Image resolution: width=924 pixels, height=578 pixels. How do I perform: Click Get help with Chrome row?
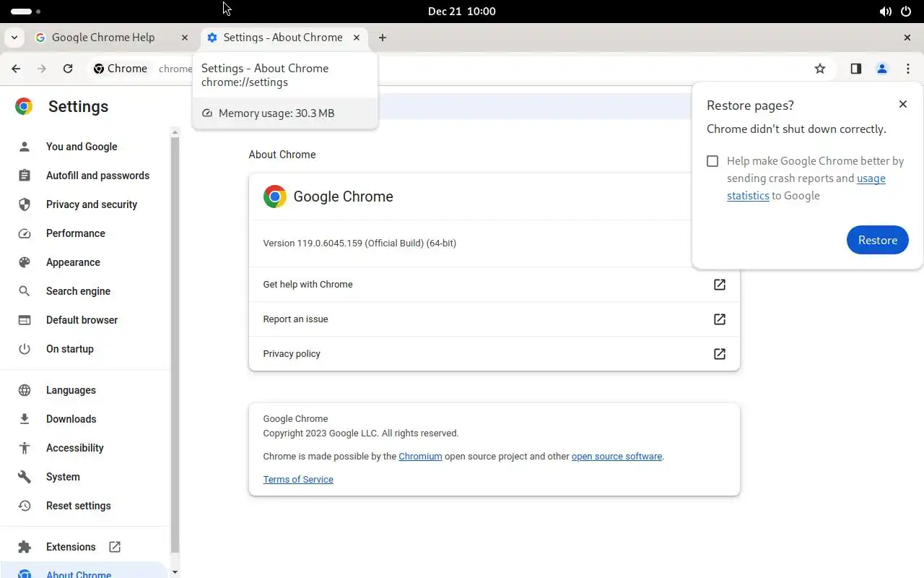[494, 285]
